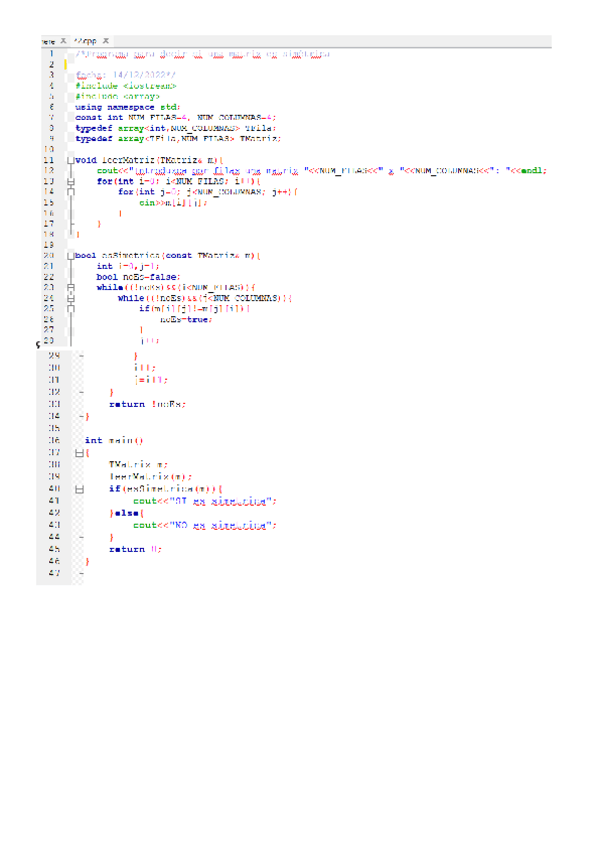Close the .cpp file tab
Screen dimensions: 600x848
pyautogui.click(x=106, y=39)
